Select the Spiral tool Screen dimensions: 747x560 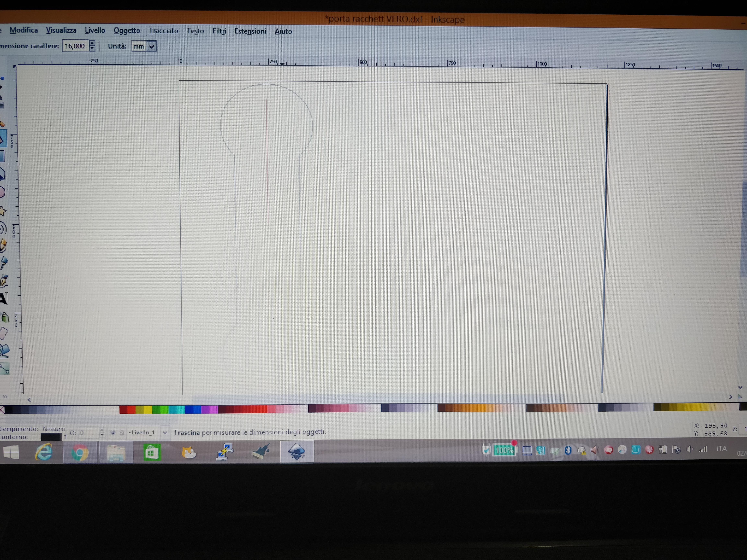(x=3, y=228)
